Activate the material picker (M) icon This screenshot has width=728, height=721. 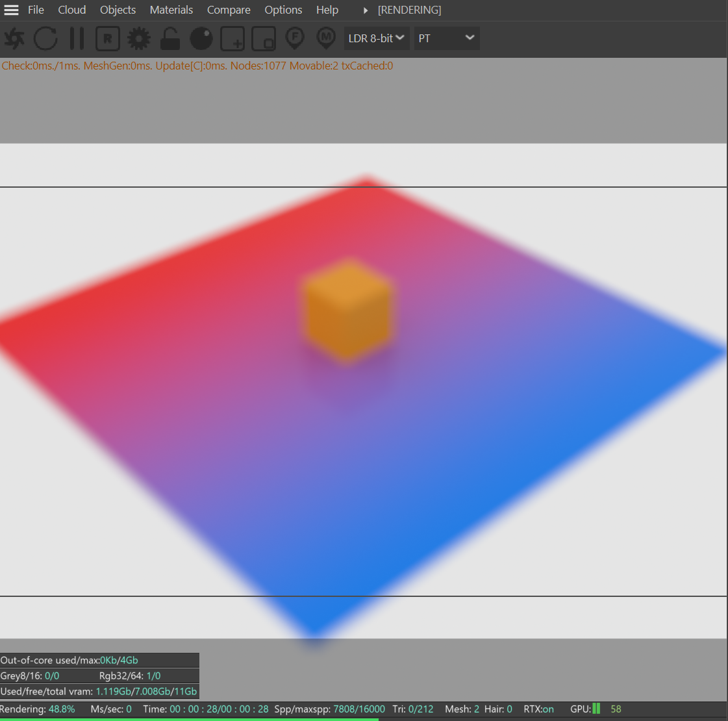coord(326,38)
